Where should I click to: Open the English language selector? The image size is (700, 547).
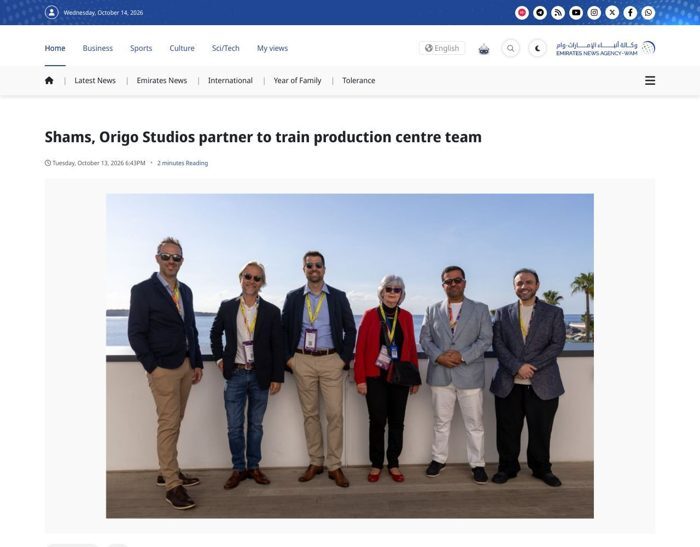(442, 48)
